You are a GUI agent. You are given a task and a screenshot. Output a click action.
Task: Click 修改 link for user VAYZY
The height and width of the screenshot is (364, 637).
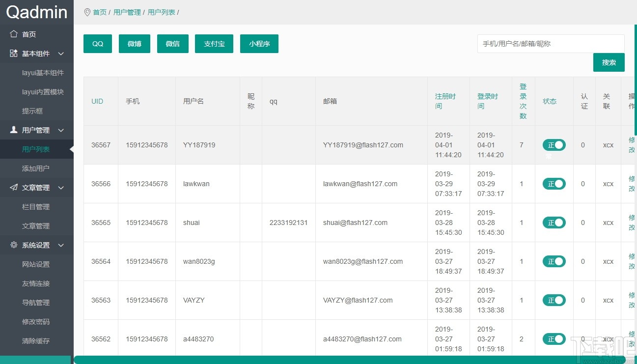coord(632,300)
